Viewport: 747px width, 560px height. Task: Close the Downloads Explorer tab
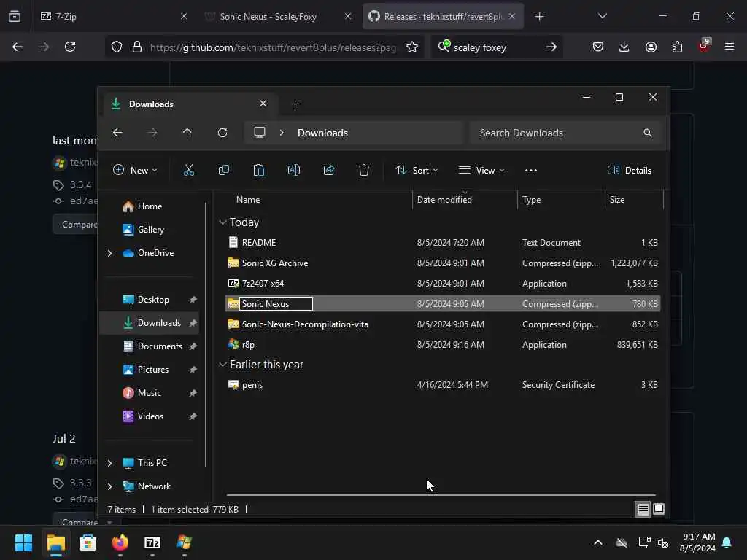pyautogui.click(x=263, y=104)
